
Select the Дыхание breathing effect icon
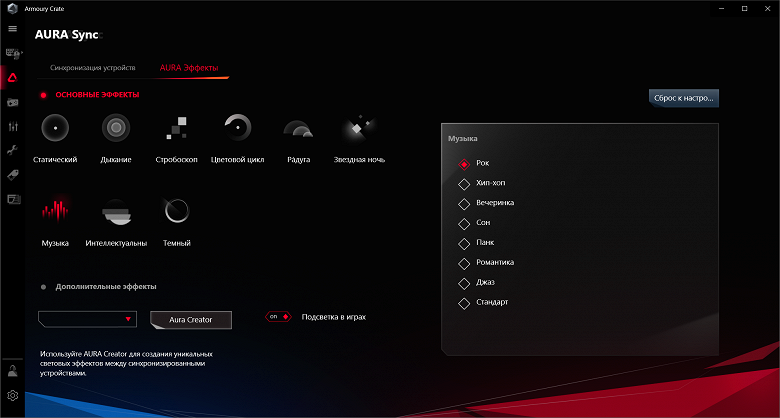pos(116,128)
